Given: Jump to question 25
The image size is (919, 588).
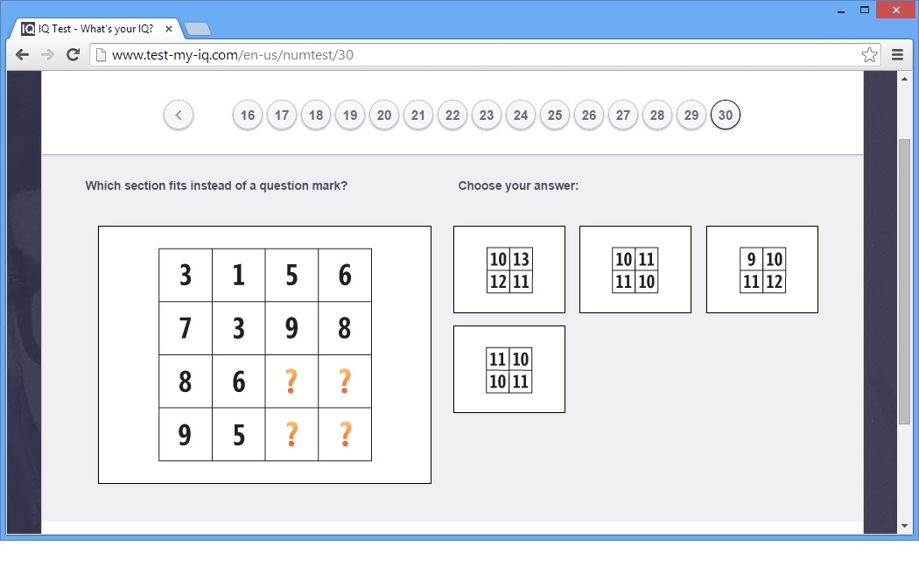Looking at the screenshot, I should [555, 115].
